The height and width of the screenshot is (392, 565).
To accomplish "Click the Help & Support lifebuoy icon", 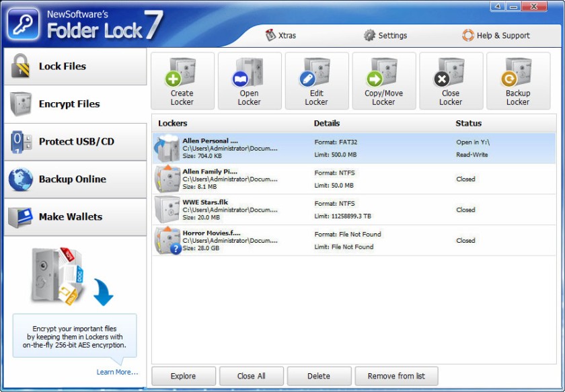I will (468, 36).
